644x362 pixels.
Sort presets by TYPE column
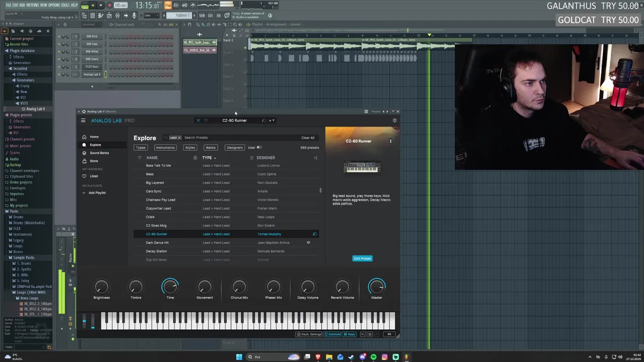click(209, 158)
